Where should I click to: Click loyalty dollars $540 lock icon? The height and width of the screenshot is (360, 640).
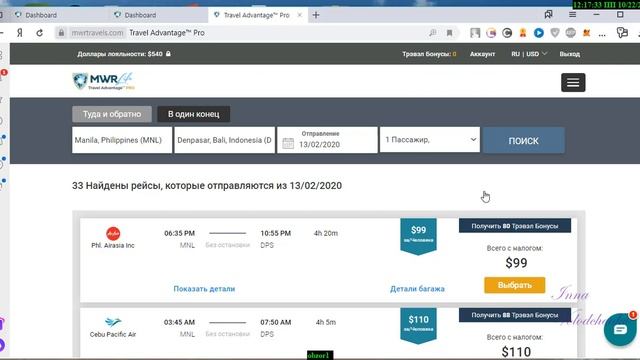[168, 53]
